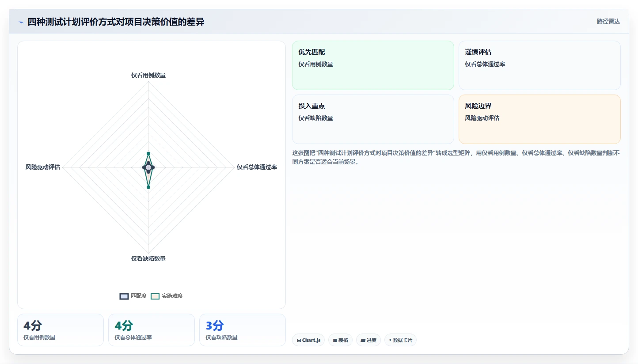
Task: Click 仅看用例数量 text in 优先匹配 card
Action: (x=315, y=64)
